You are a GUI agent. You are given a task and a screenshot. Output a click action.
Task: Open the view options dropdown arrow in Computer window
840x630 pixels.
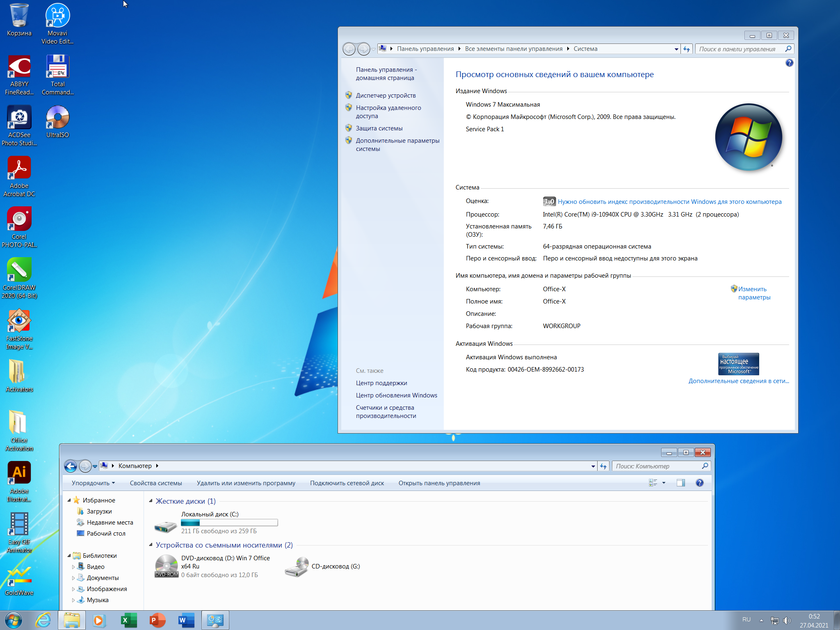click(x=664, y=483)
